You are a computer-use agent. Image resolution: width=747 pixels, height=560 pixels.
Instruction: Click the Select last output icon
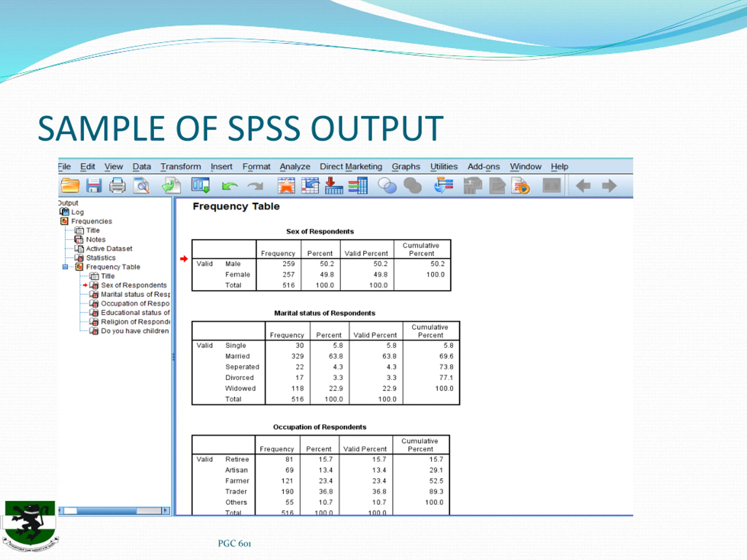click(444, 185)
